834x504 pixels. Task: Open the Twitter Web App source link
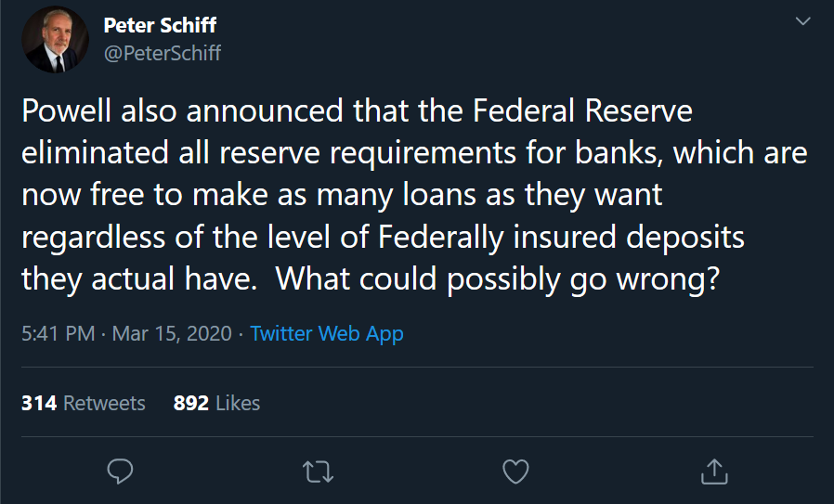tap(327, 333)
